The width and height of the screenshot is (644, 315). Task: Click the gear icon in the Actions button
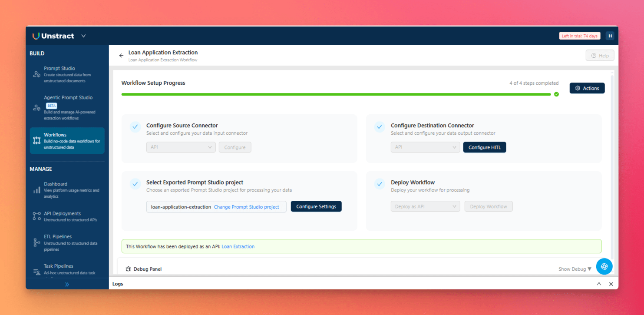tap(578, 88)
